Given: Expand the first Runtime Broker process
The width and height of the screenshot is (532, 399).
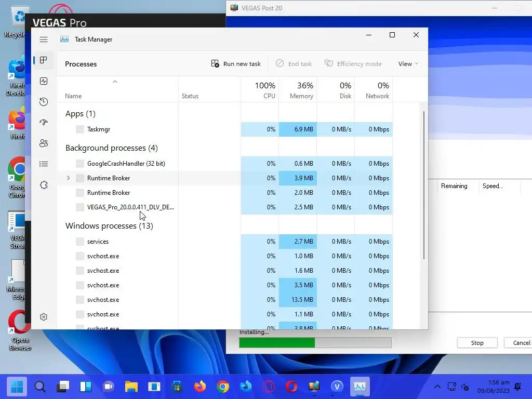Looking at the screenshot, I should (x=68, y=178).
